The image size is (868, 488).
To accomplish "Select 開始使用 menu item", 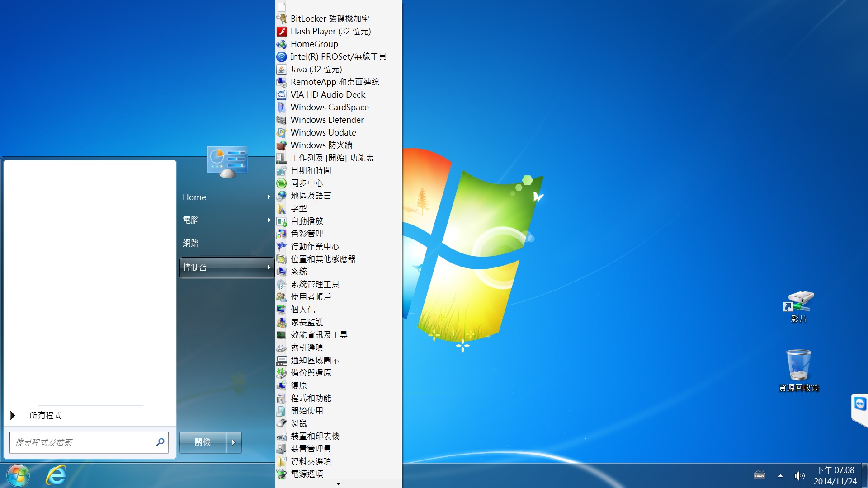I will tap(339, 411).
